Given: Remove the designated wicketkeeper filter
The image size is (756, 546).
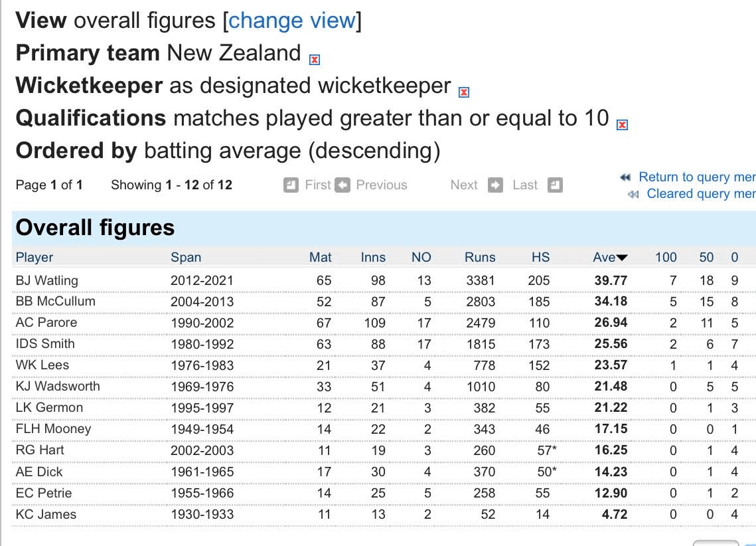Looking at the screenshot, I should coord(464,92).
